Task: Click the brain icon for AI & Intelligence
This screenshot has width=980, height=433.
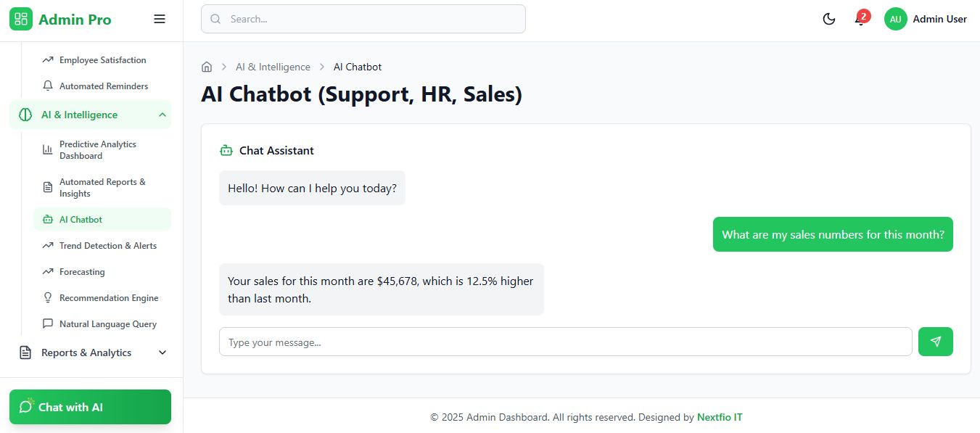Action: tap(25, 115)
